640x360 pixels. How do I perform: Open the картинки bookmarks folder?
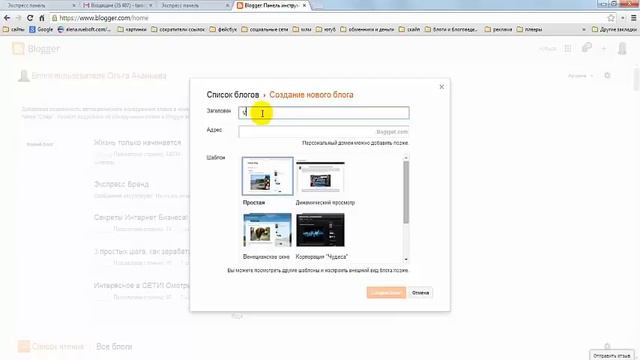click(131, 29)
